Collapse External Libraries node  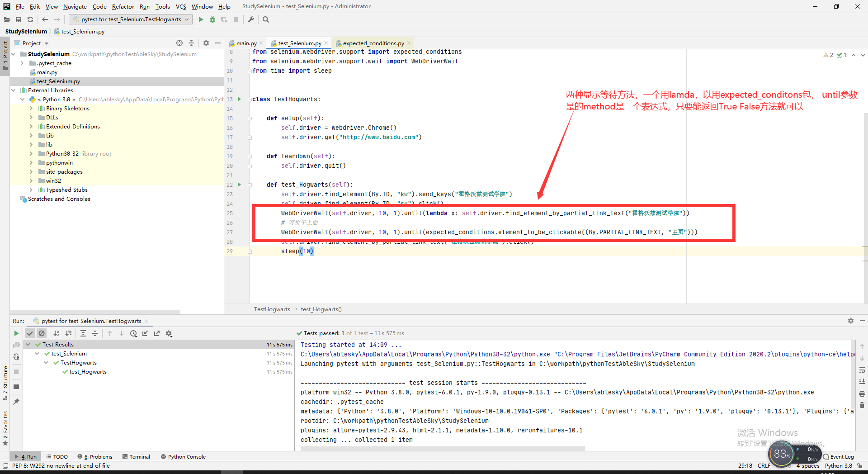14,90
